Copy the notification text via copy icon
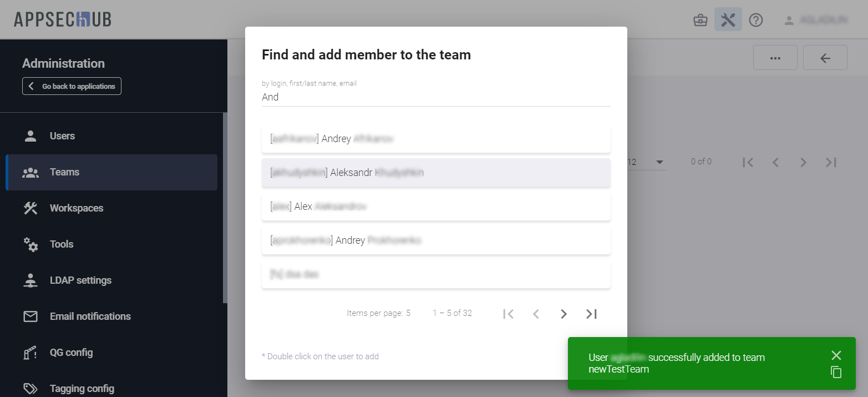Screen dimensions: 868x397 pos(836,373)
